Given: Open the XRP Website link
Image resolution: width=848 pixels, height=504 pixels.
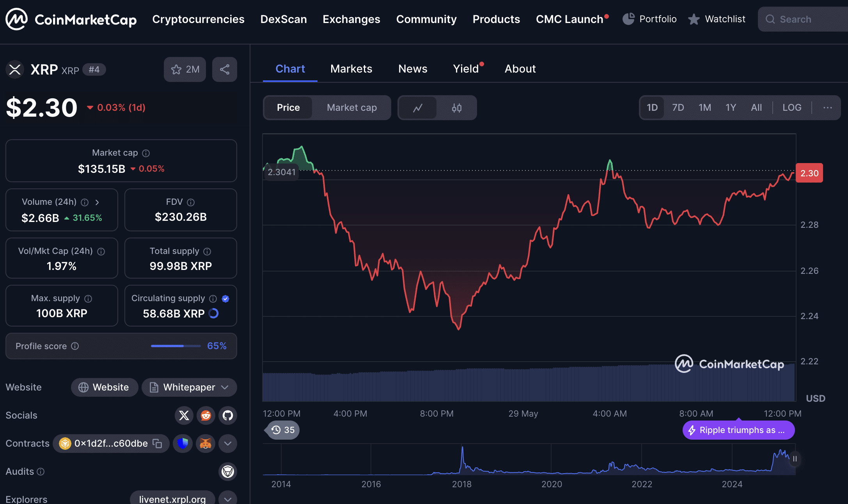Looking at the screenshot, I should [x=105, y=387].
